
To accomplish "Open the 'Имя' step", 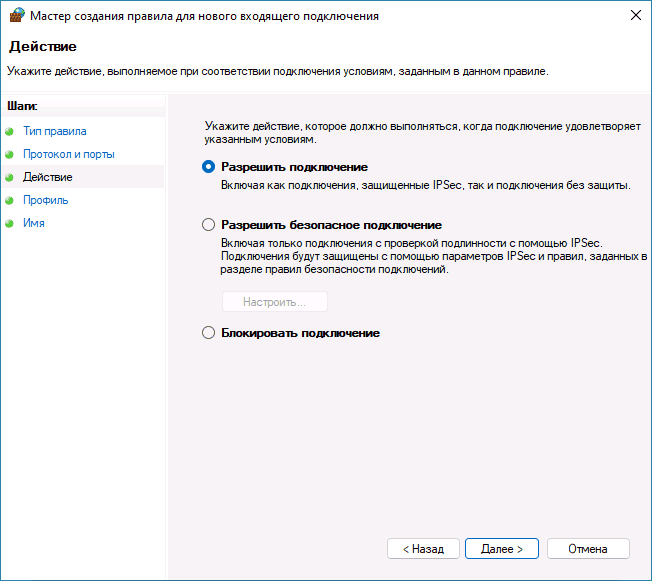I will 34,223.
